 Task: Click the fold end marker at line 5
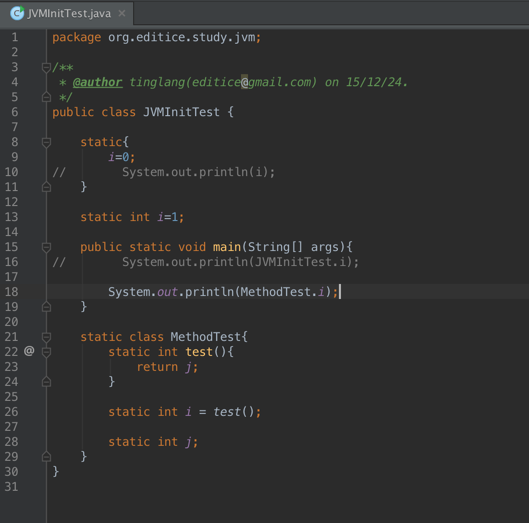(x=46, y=97)
